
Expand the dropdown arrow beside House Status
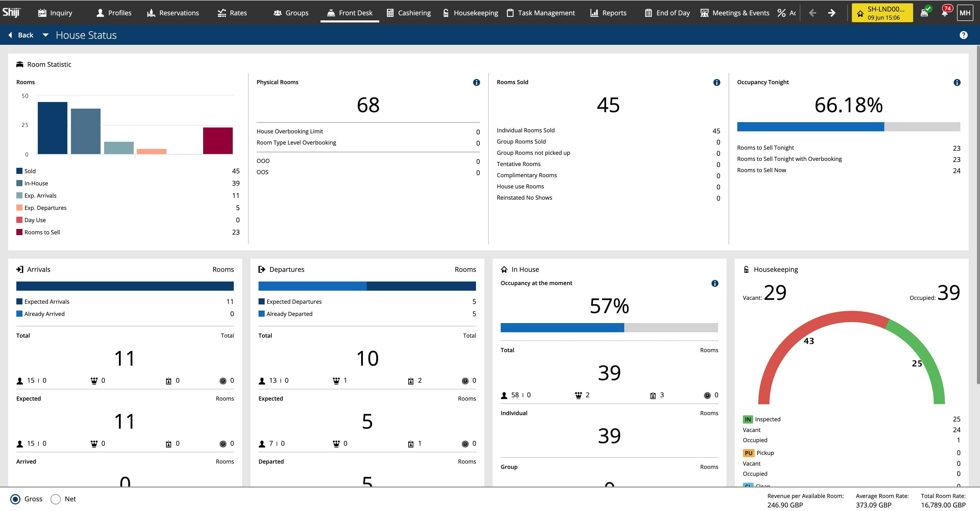(x=45, y=35)
